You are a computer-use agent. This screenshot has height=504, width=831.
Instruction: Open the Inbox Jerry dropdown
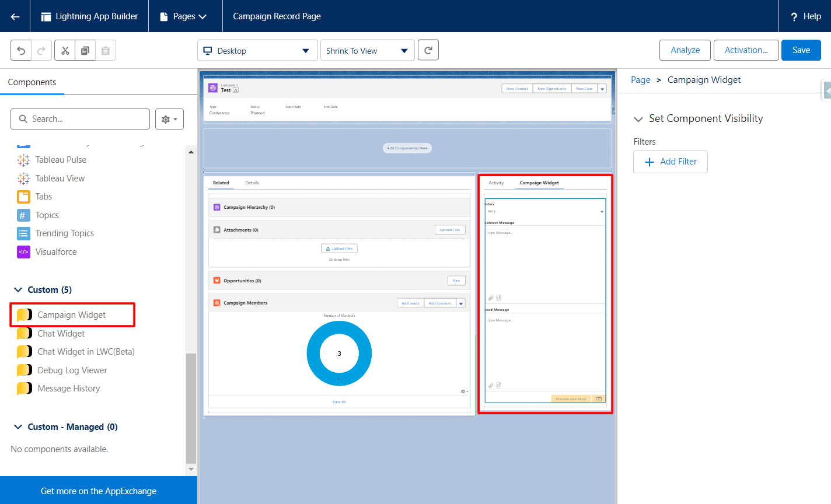[x=545, y=211]
